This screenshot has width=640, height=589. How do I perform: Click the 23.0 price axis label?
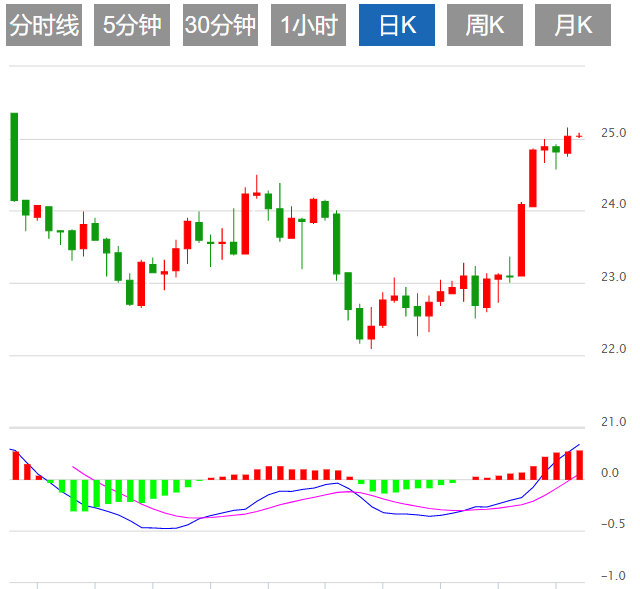tap(613, 277)
